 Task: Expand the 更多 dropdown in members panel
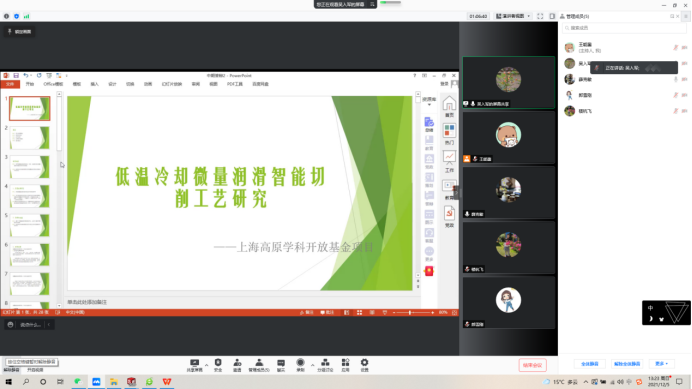[x=662, y=364]
